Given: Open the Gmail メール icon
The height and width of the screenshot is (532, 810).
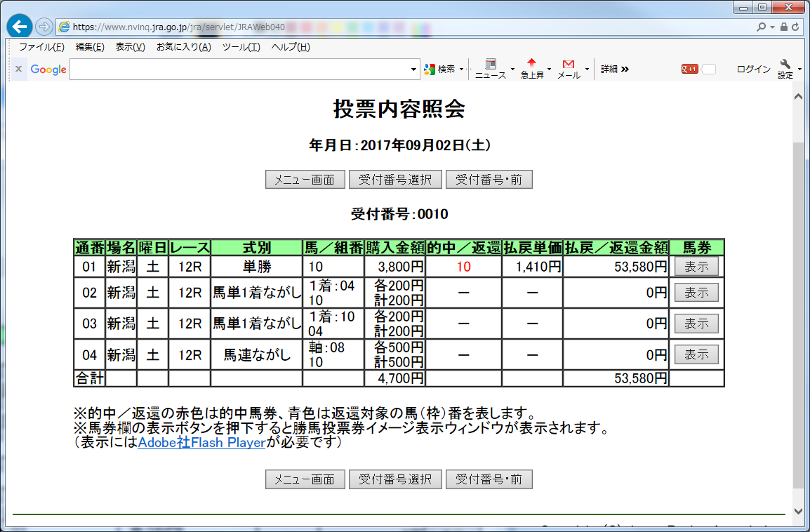Looking at the screenshot, I should click(569, 64).
